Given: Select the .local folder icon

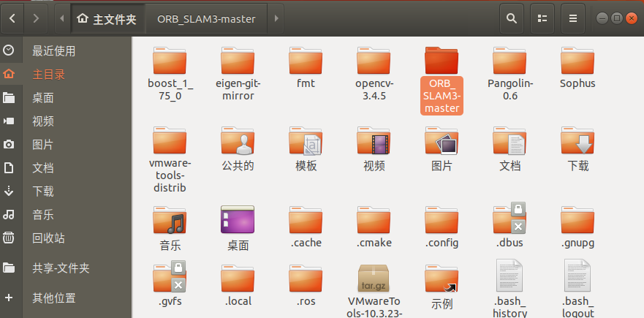Looking at the screenshot, I should click(238, 278).
